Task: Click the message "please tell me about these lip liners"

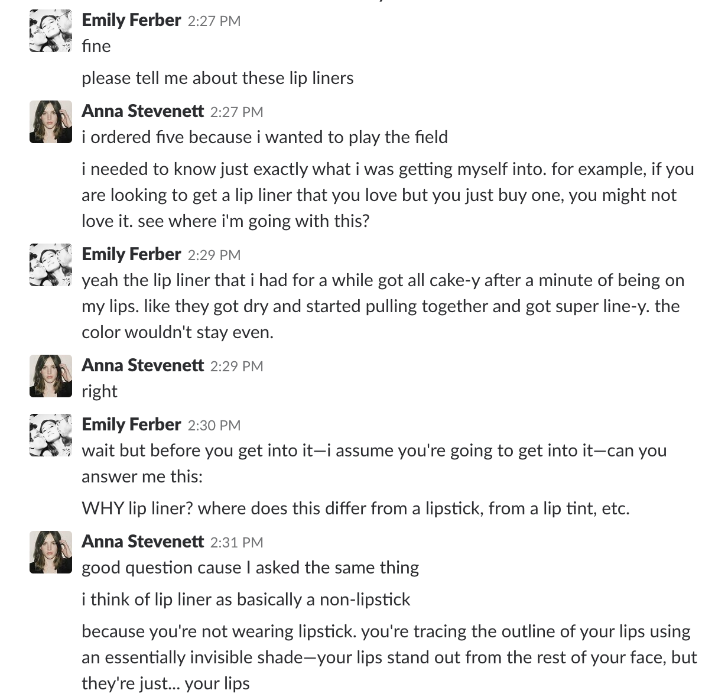Action: click(x=217, y=78)
